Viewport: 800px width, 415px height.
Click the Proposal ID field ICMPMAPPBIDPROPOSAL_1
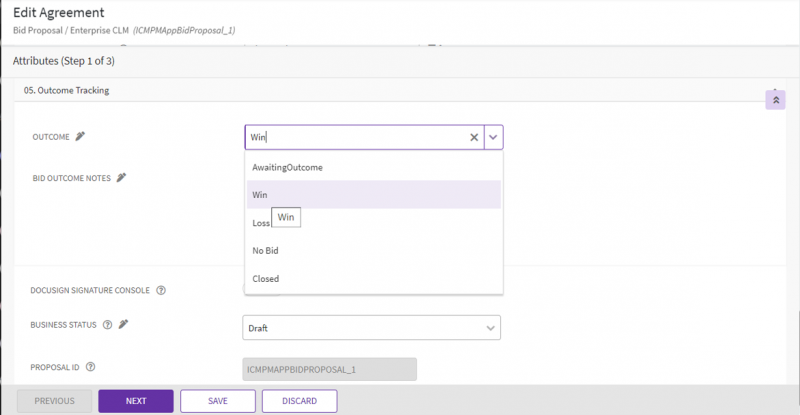pyautogui.click(x=330, y=369)
